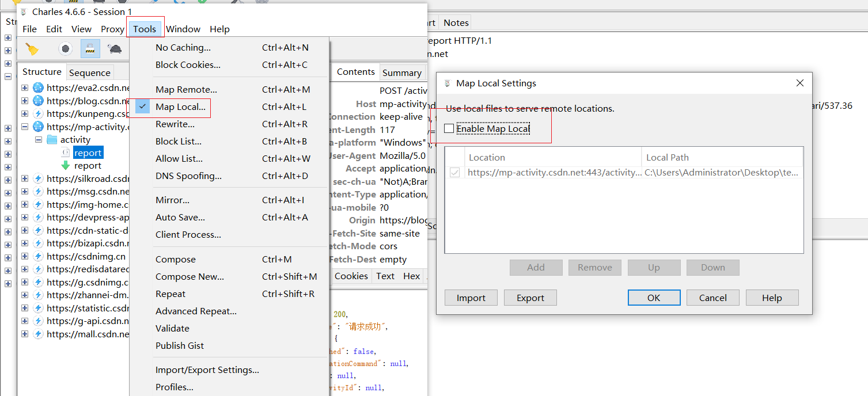Image resolution: width=868 pixels, height=396 pixels.
Task: Select the Advanced Repeat... menu entry
Action: tap(229, 311)
